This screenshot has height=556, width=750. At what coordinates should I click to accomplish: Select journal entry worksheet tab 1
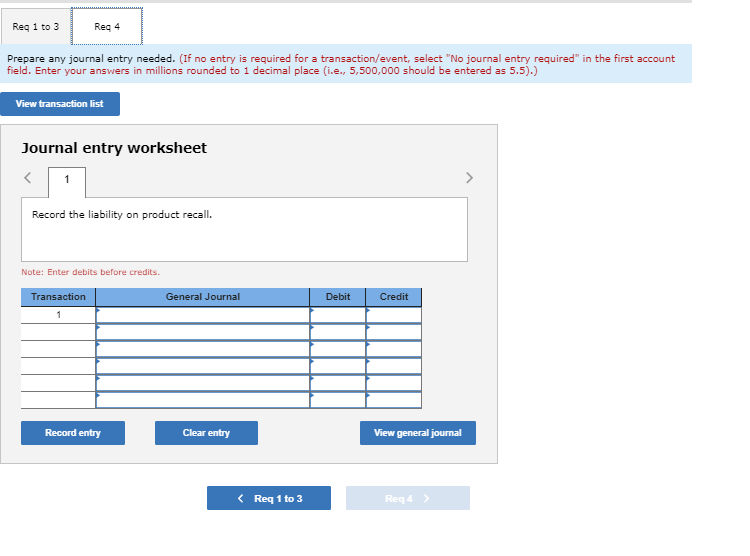point(67,180)
